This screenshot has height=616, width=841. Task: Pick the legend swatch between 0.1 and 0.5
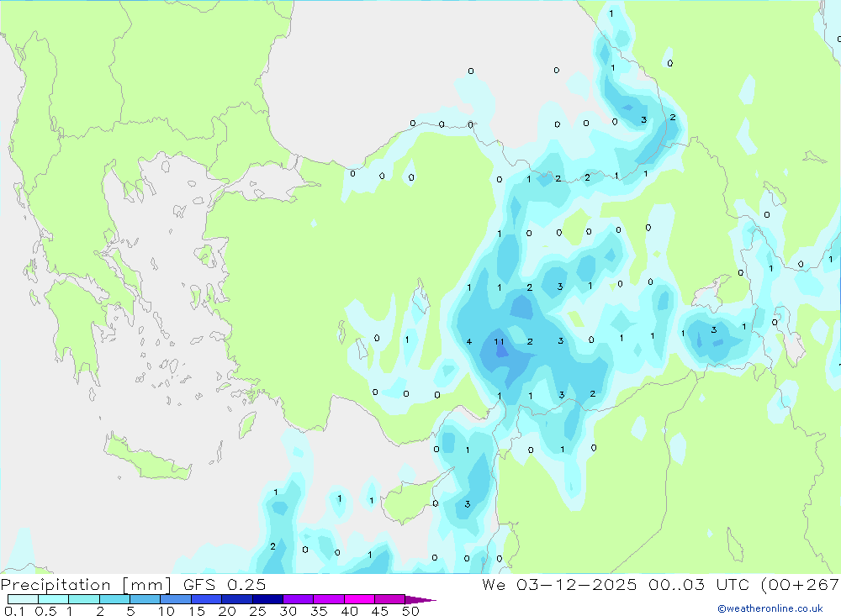coord(23,599)
